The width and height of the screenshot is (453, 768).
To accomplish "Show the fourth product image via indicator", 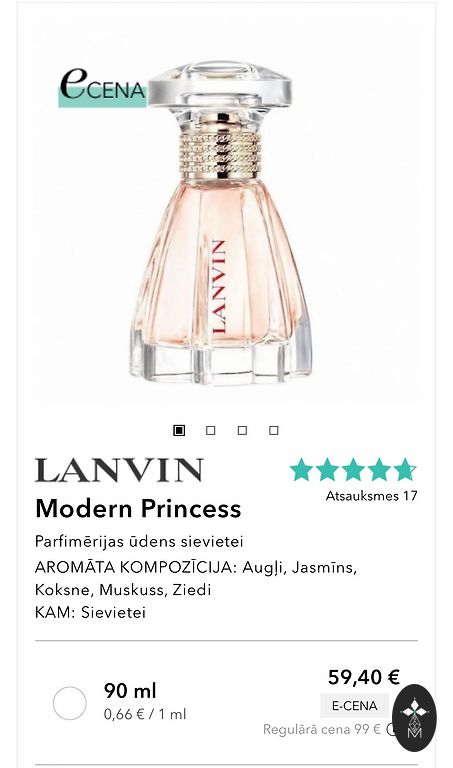I will 274,431.
